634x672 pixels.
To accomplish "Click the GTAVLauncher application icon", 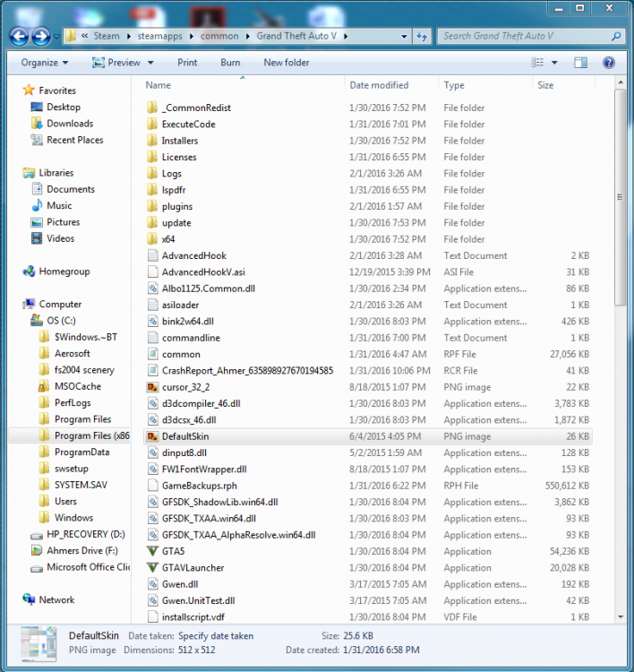I will 152,567.
